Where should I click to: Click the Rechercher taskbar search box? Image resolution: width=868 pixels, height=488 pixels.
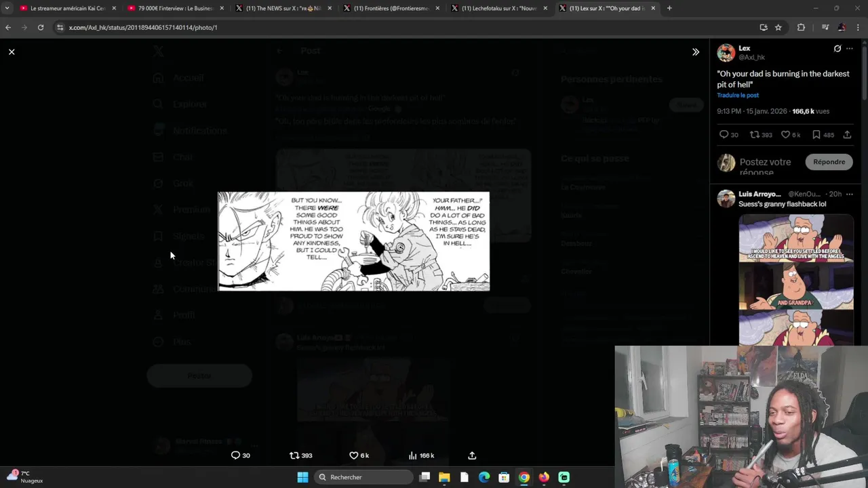click(x=364, y=477)
